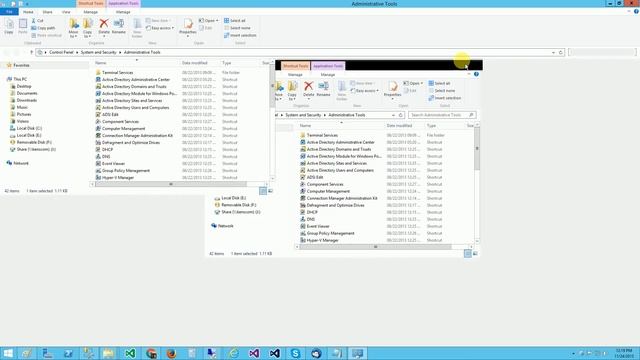Click Invert selection in the main window ribbon
The height and width of the screenshot is (360, 640).
(240, 35)
